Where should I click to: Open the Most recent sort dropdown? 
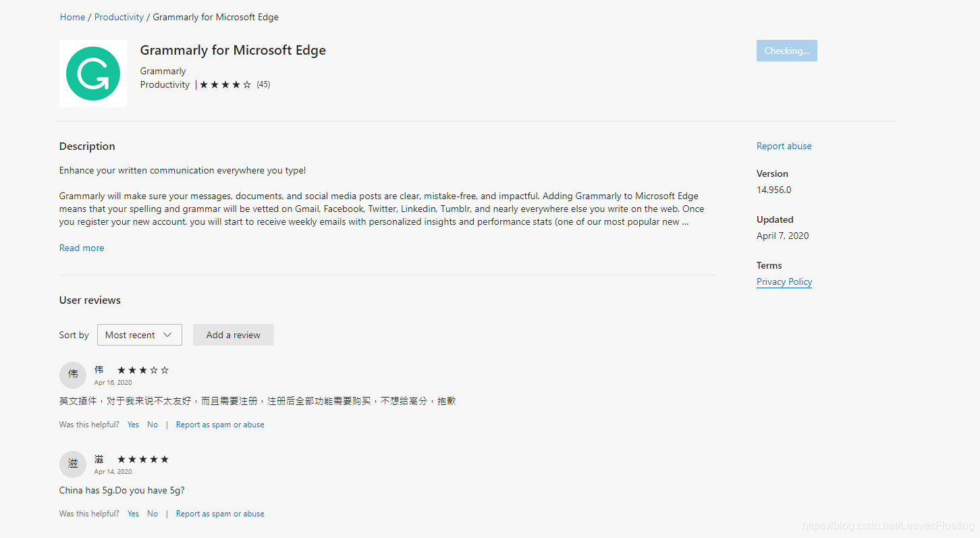point(140,335)
